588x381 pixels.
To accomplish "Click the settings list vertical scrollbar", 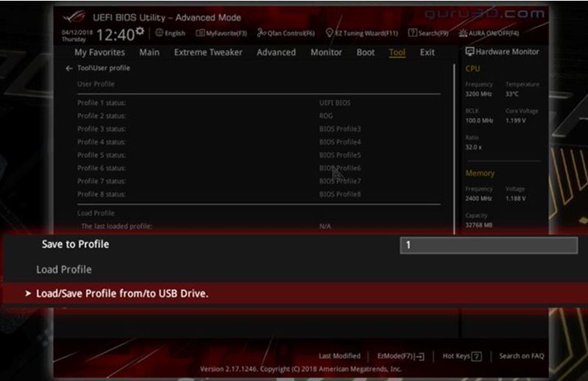I will pyautogui.click(x=455, y=149).
